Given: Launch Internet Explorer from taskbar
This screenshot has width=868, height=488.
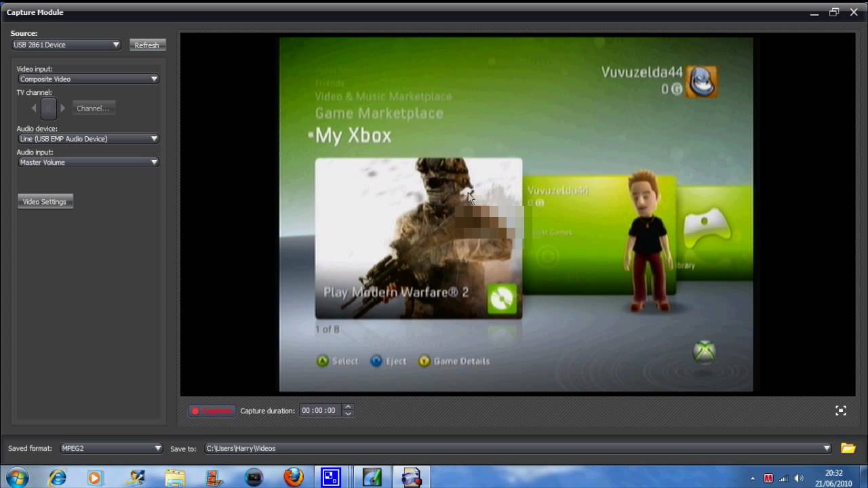Looking at the screenshot, I should click(x=58, y=477).
